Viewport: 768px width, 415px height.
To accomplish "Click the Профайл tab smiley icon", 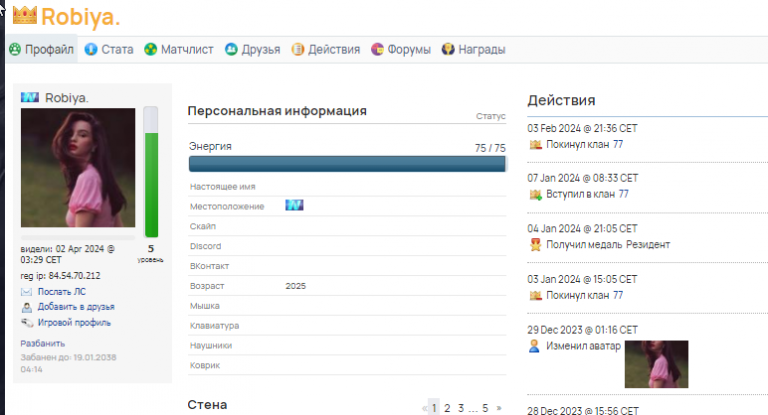I will (x=15, y=49).
